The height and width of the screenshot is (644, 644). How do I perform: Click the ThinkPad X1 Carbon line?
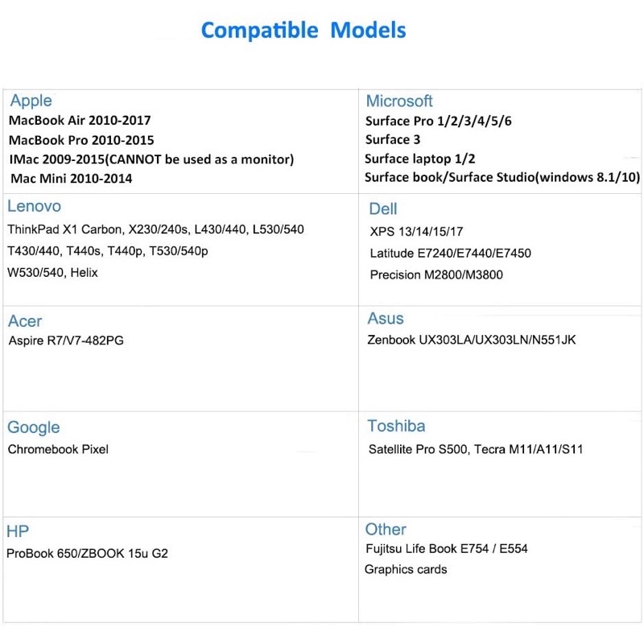(155, 229)
